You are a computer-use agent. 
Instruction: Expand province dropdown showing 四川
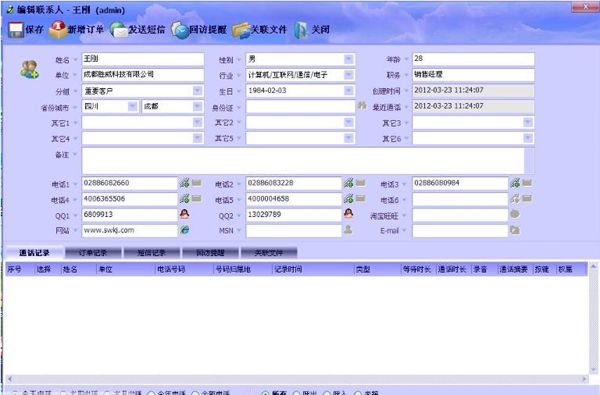132,106
